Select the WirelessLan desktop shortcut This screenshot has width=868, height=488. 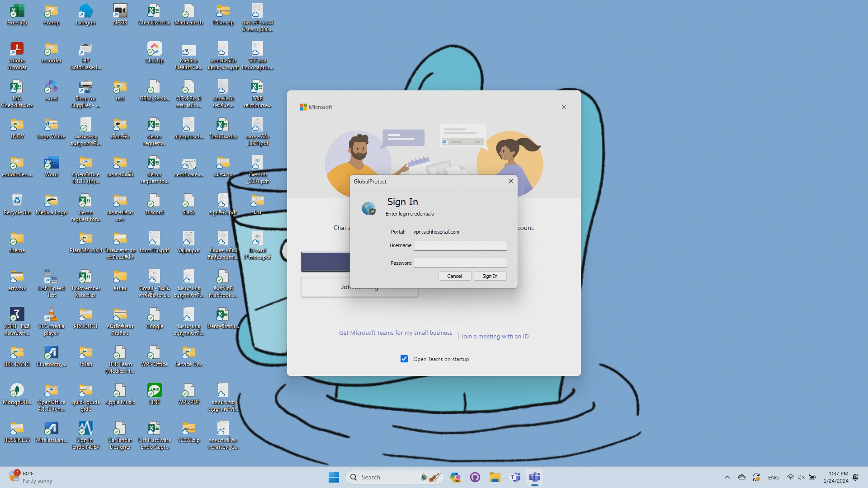coord(51,432)
